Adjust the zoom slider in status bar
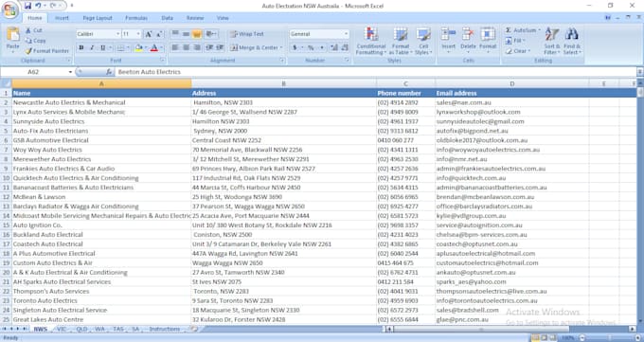 click(611, 338)
